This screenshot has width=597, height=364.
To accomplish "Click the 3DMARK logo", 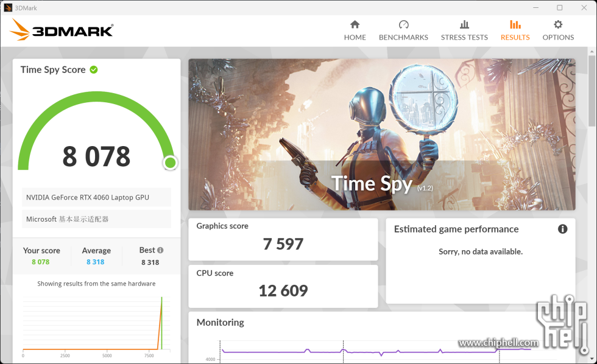I will coord(62,30).
